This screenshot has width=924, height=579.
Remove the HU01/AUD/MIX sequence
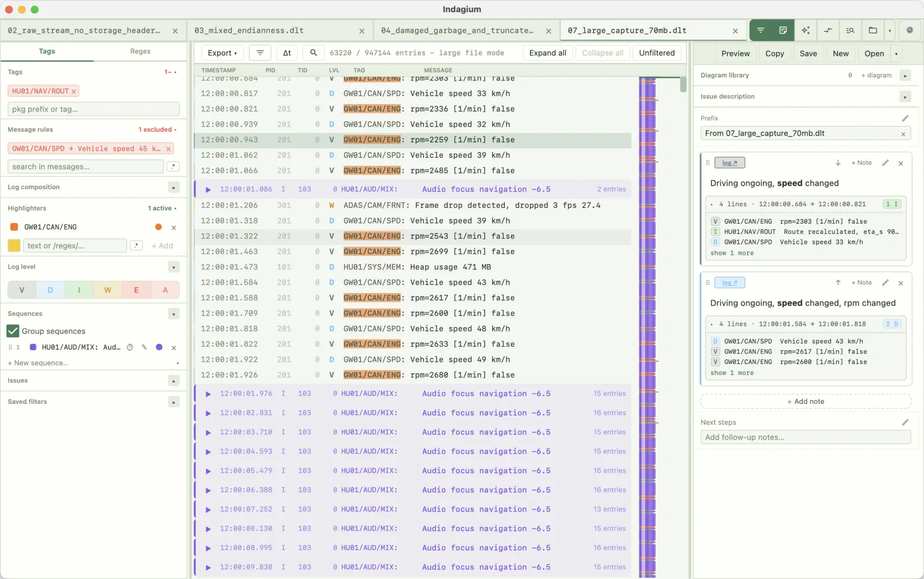[174, 348]
